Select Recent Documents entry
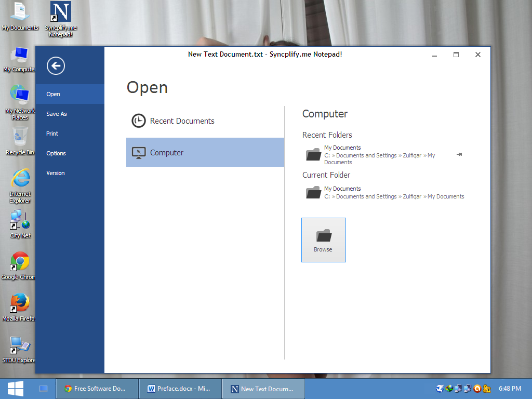The image size is (532, 399). pyautogui.click(x=205, y=121)
